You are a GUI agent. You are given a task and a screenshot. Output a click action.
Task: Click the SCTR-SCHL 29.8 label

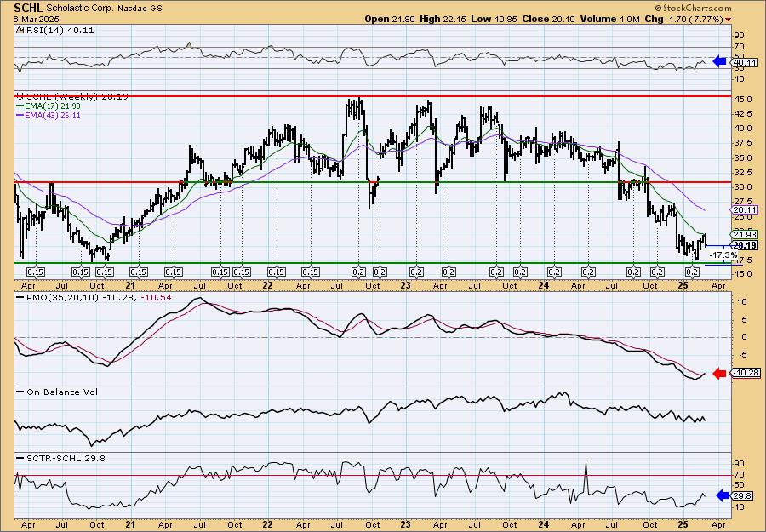pyautogui.click(x=66, y=458)
